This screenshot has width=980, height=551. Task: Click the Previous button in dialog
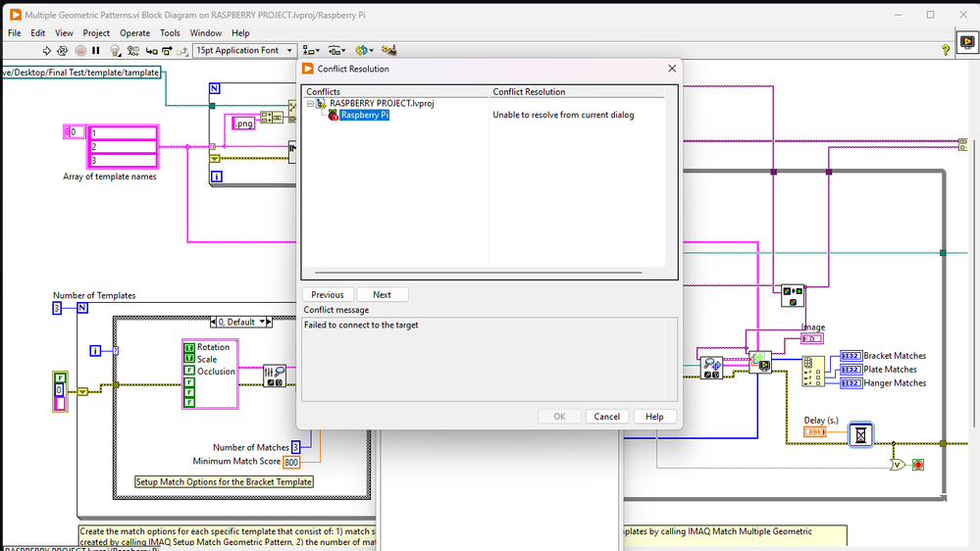pos(328,295)
